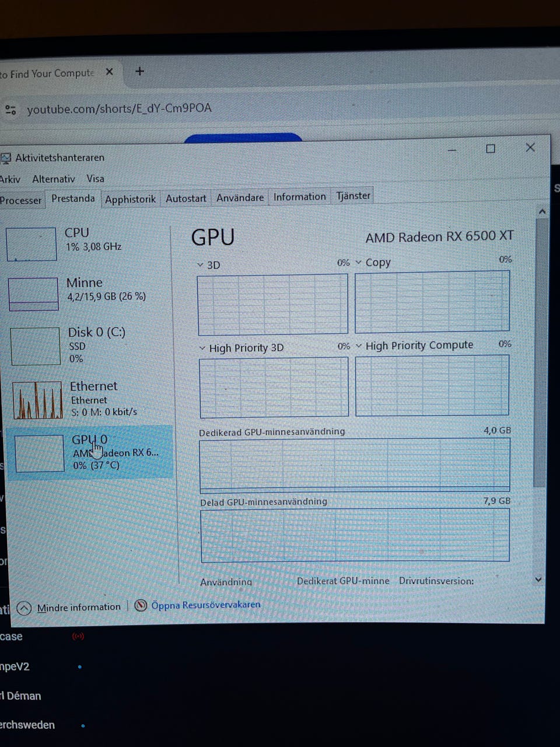Image resolution: width=560 pixels, height=747 pixels.
Task: Click the Disk 0 thumbnail graph
Action: pos(36,346)
